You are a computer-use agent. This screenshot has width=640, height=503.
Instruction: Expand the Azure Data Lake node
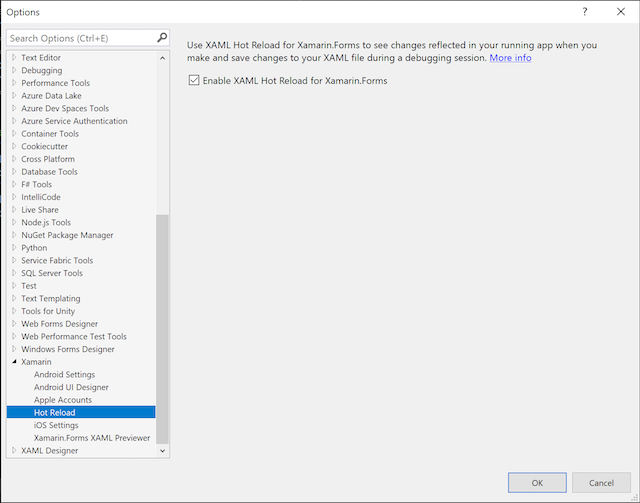[14, 96]
